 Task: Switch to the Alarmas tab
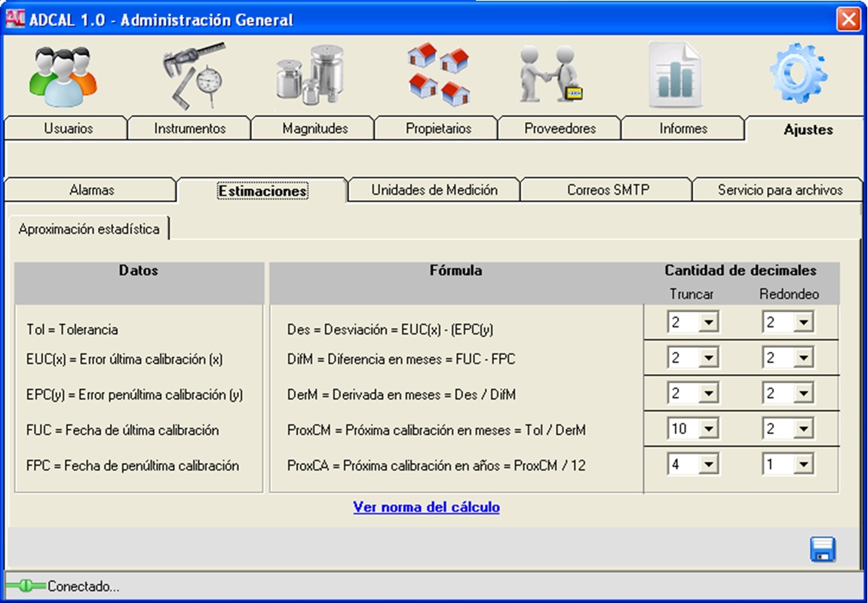(92, 191)
